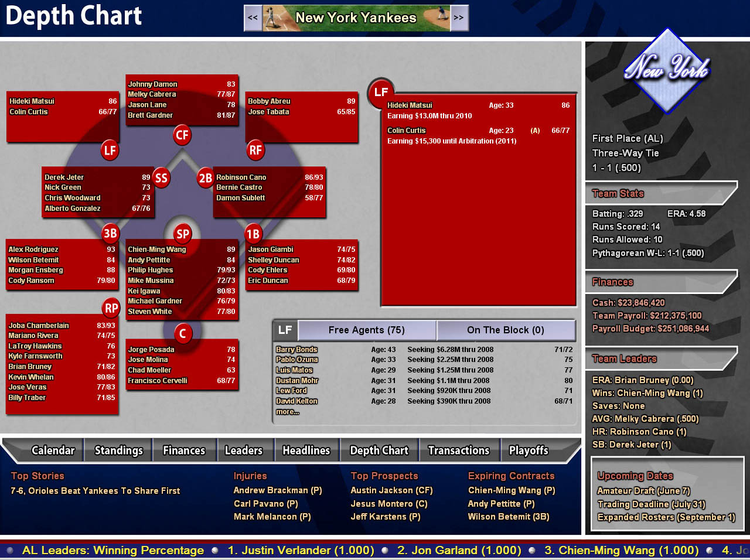
Task: Select Bobby Abreu in right field
Action: [x=269, y=101]
